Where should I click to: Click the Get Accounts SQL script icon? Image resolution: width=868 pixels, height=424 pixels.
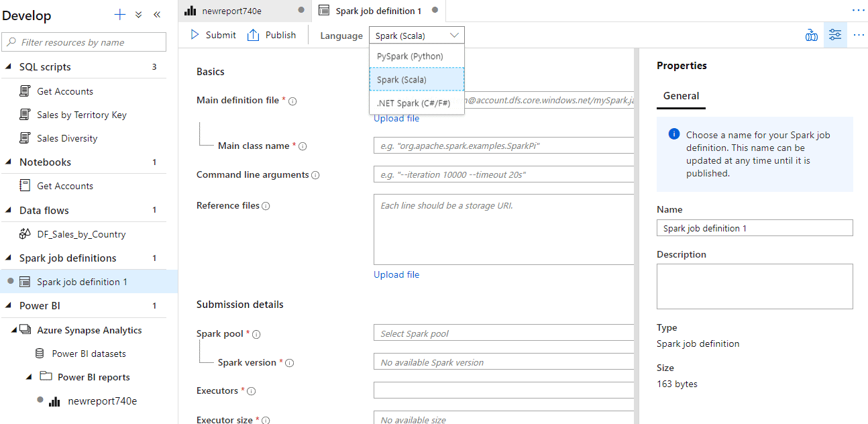(x=25, y=91)
